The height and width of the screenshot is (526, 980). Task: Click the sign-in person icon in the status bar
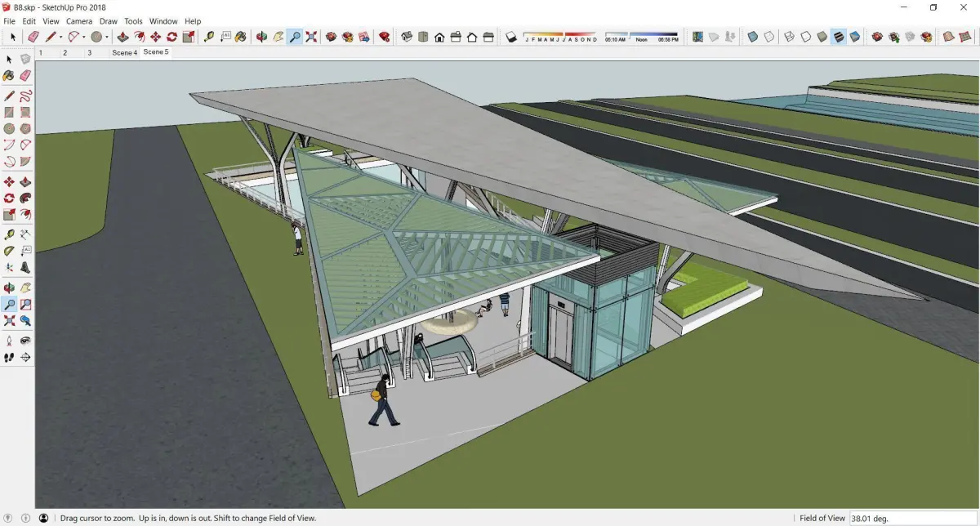pos(43,518)
